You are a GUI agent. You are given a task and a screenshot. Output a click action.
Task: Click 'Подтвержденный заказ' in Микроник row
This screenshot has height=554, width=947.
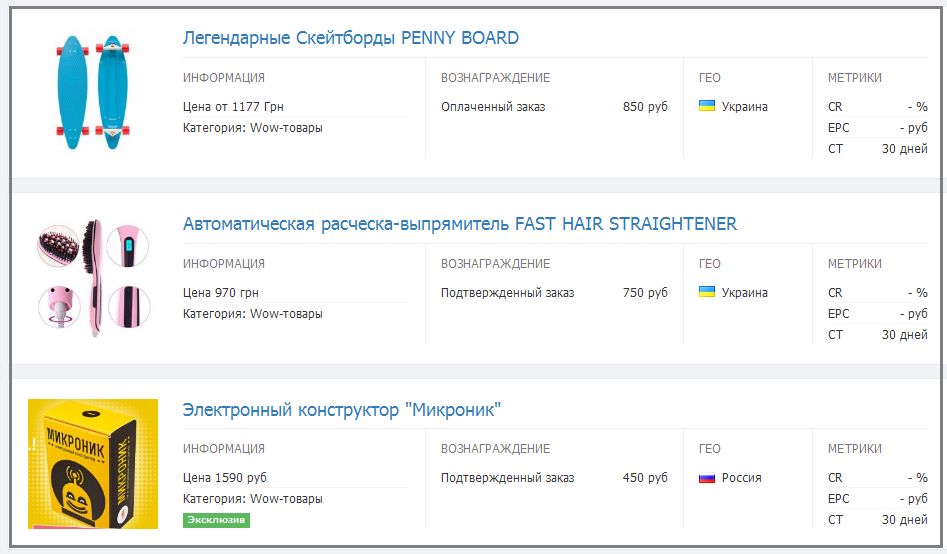point(507,478)
